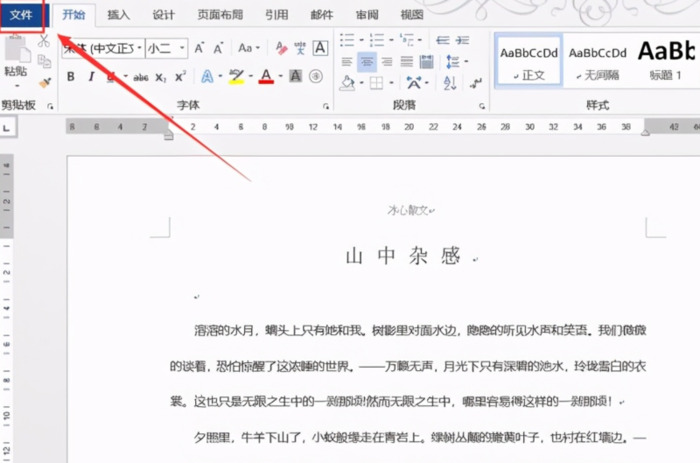The height and width of the screenshot is (463, 700).
Task: Open the Paragraph dialog launcher
Action: pos(482,106)
